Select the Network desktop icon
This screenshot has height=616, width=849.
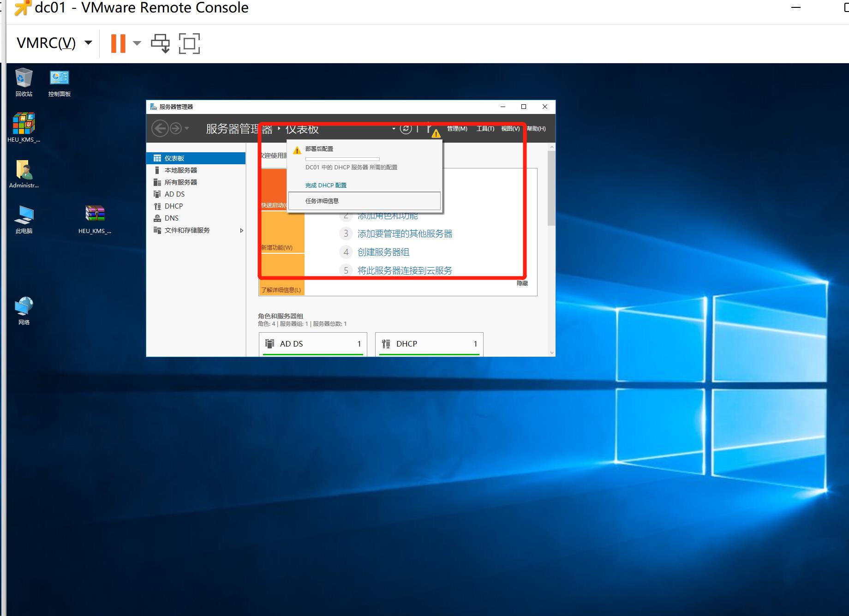coord(24,311)
